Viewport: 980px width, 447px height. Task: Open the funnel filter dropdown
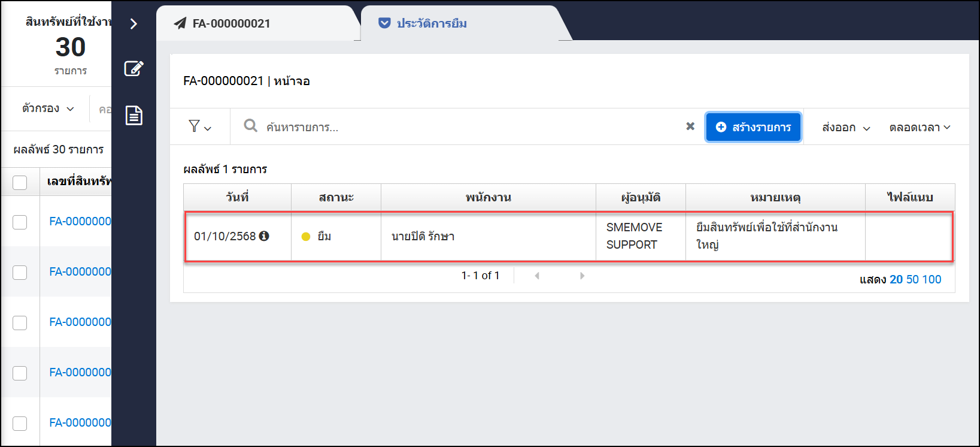[199, 126]
